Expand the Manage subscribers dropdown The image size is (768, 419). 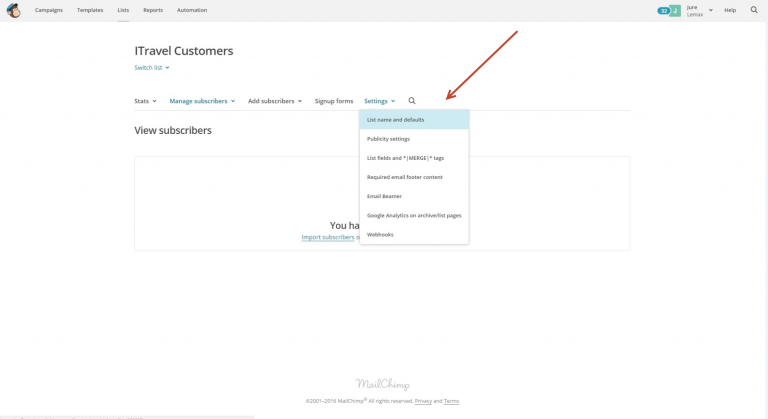(202, 101)
